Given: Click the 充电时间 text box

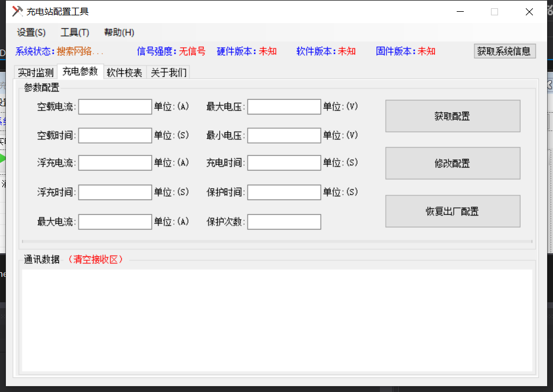Looking at the screenshot, I should pos(284,162).
